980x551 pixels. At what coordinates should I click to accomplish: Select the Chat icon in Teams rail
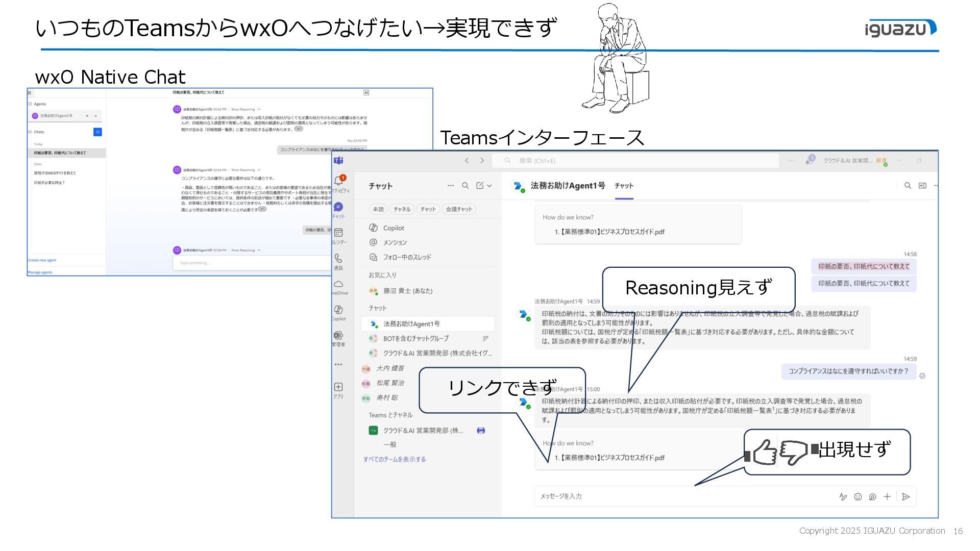(x=338, y=207)
